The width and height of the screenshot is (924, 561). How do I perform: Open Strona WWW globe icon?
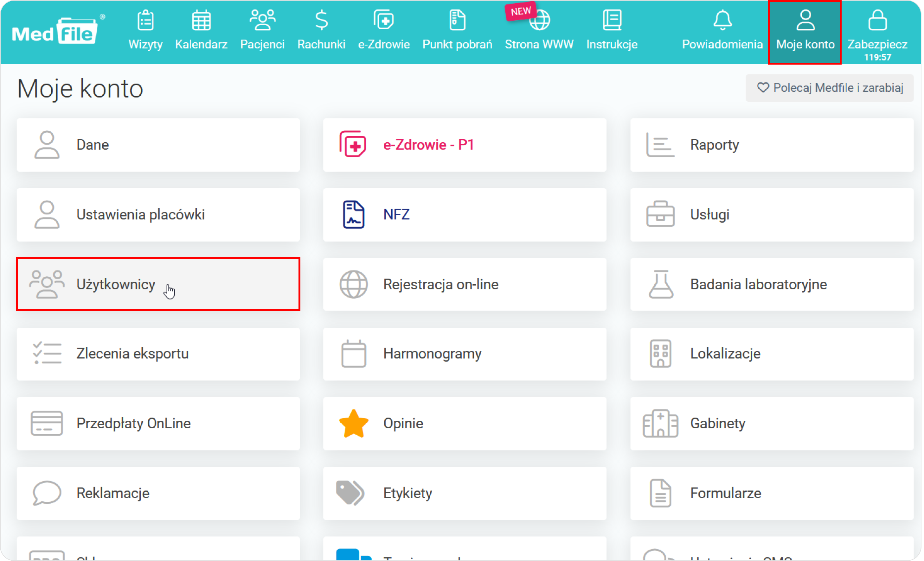tap(539, 20)
